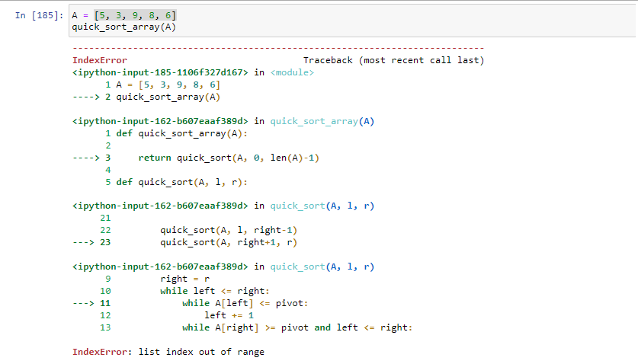This screenshot has width=638, height=364.
Task: Click traceback line '2 quick_sort_array(A)'
Action: (163, 97)
